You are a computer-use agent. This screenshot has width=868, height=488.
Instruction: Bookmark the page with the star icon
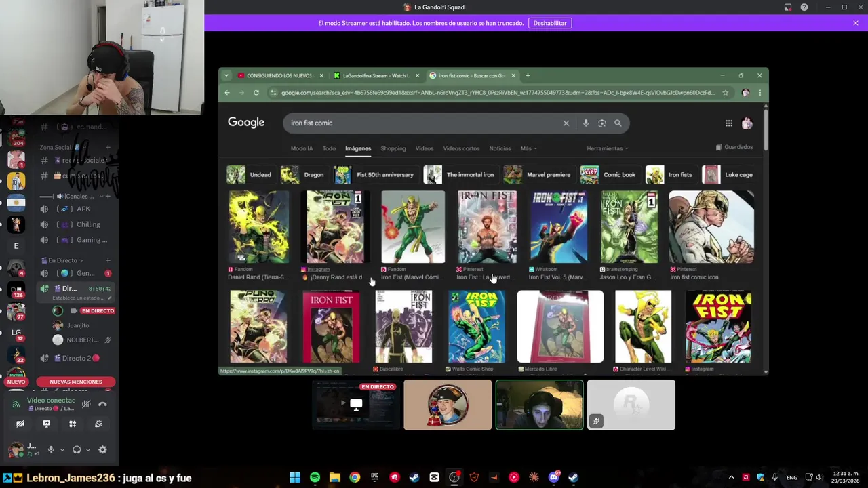pos(725,92)
